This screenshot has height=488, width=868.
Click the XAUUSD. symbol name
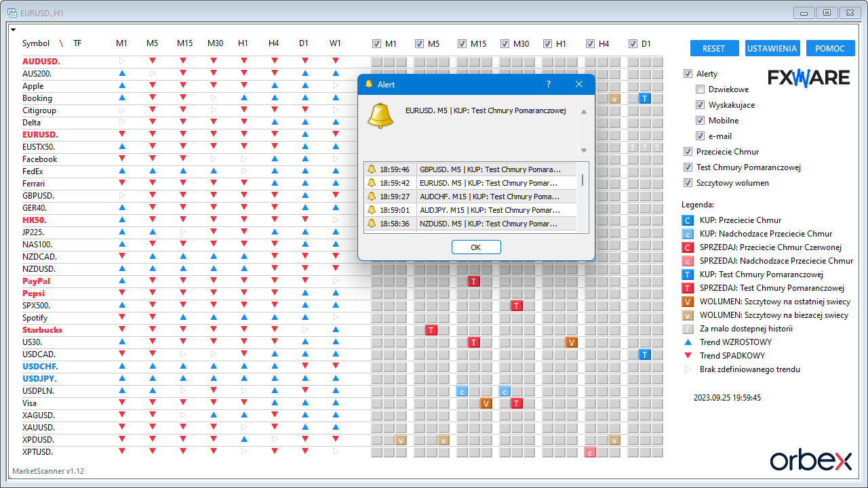[38, 428]
